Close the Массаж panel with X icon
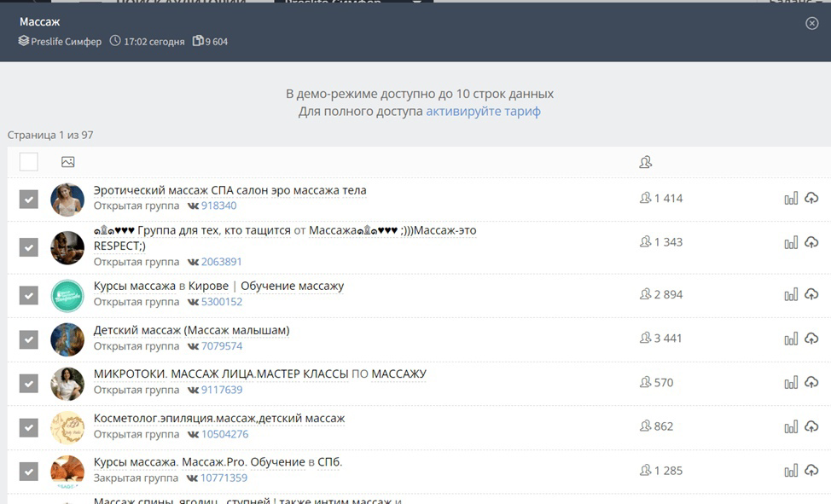 (x=811, y=23)
